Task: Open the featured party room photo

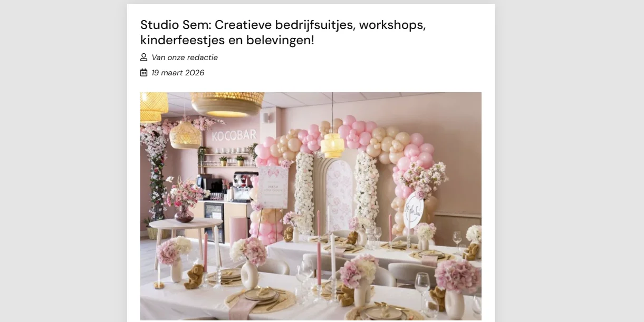Action: pos(311,206)
